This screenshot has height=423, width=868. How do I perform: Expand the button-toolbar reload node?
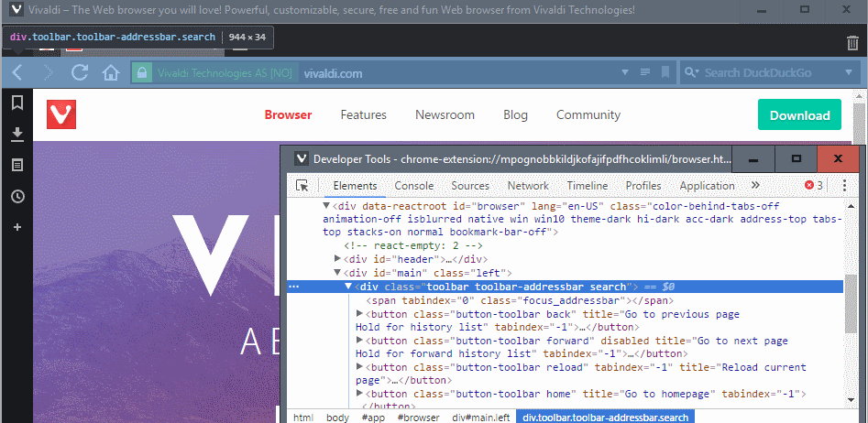(359, 366)
